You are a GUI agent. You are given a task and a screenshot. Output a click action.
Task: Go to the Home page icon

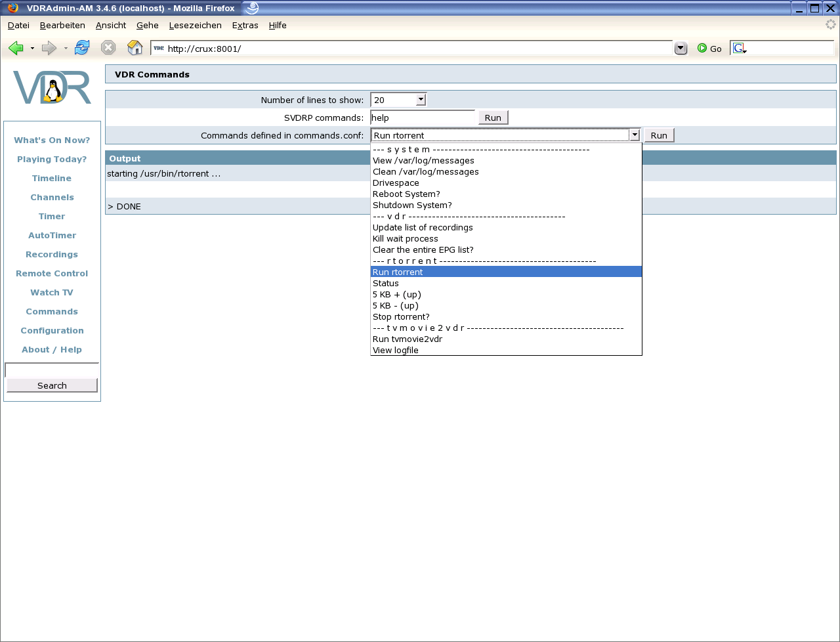point(135,48)
